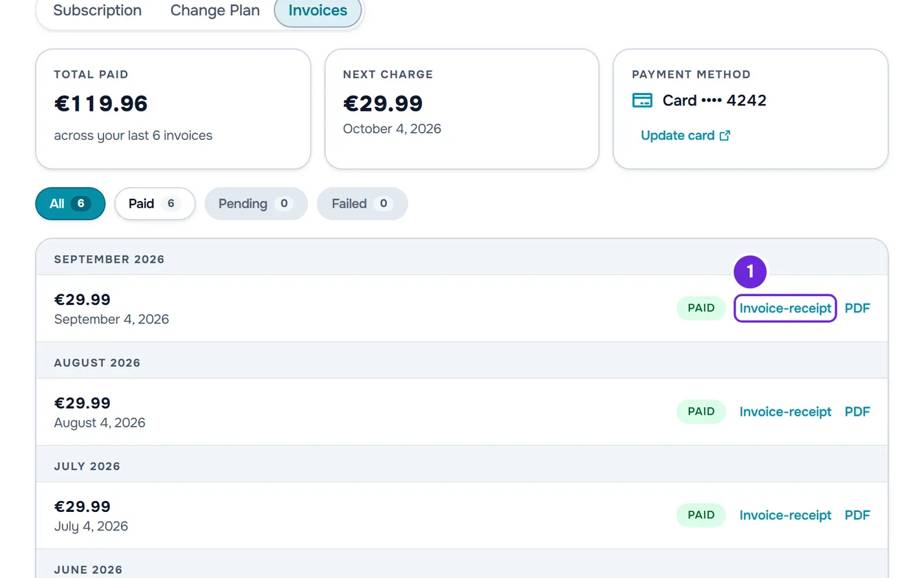The width and height of the screenshot is (924, 578).
Task: Open the Subscription tab
Action: click(x=98, y=11)
